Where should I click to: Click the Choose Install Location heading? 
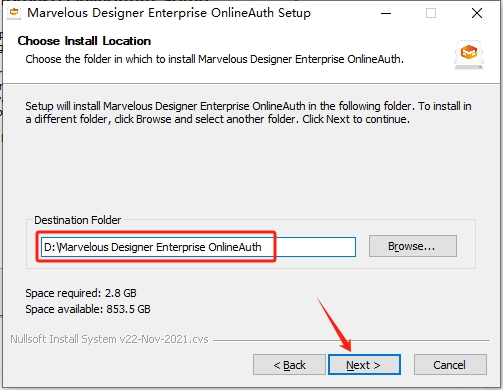click(84, 41)
